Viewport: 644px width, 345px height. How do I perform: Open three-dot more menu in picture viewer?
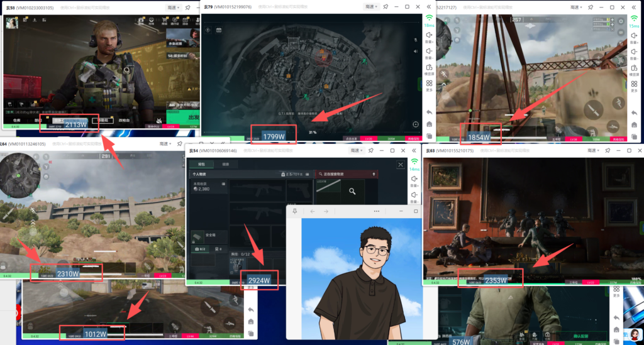pyautogui.click(x=377, y=211)
